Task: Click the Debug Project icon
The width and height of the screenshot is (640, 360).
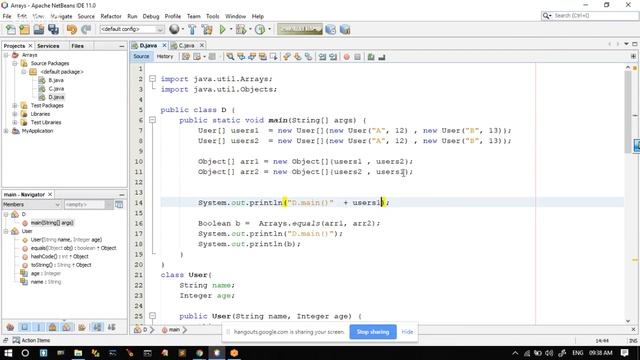Action: [x=241, y=29]
